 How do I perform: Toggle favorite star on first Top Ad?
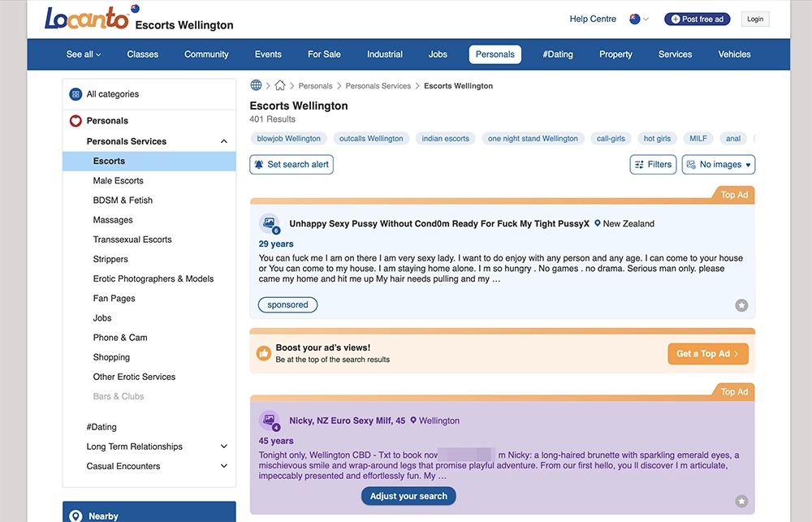(x=741, y=305)
